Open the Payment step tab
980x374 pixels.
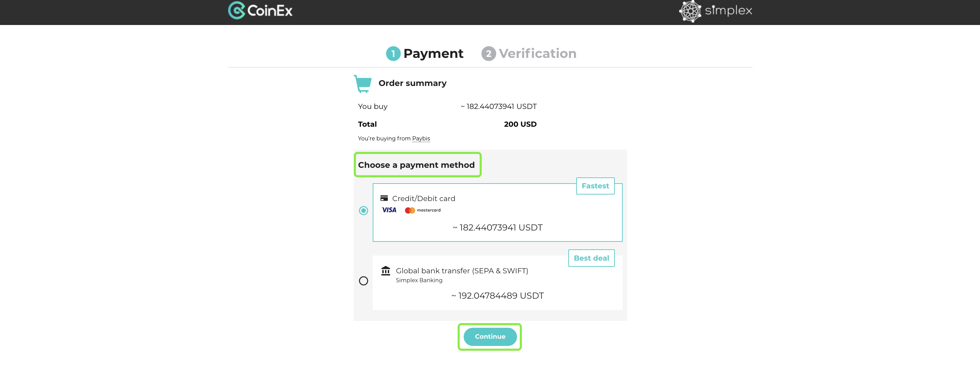(x=425, y=54)
